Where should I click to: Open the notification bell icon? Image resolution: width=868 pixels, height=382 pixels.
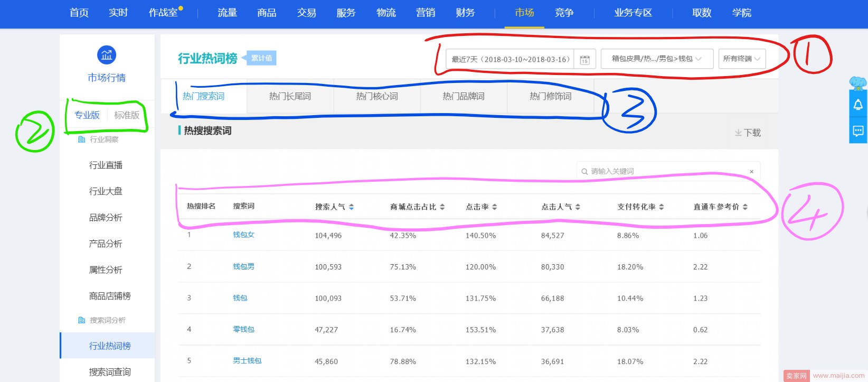point(858,105)
